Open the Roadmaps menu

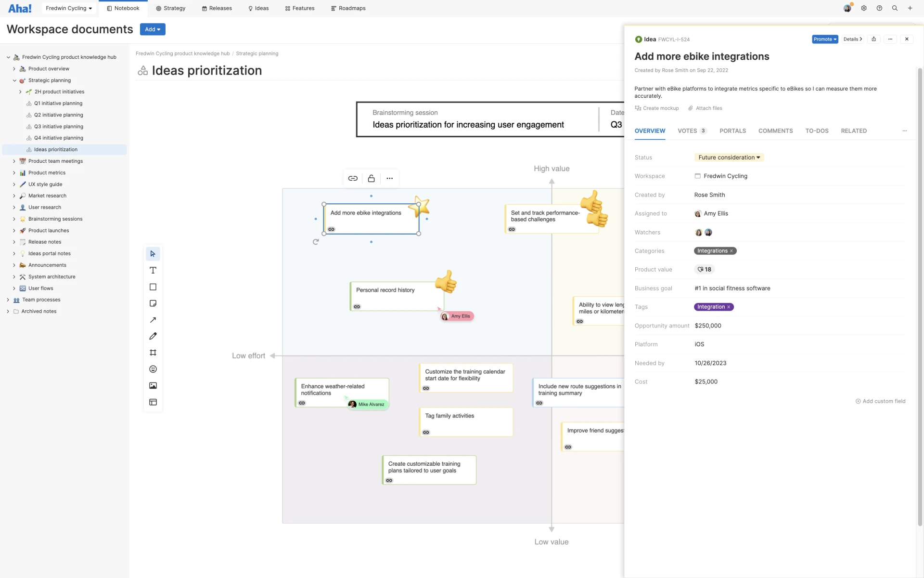348,8
